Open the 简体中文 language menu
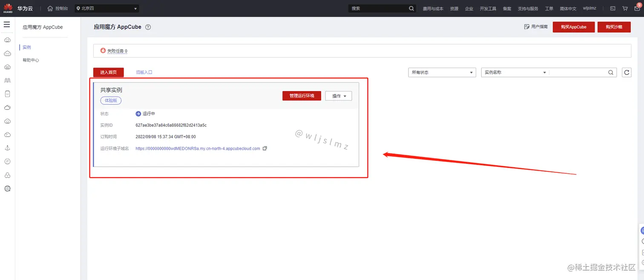 tap(568, 9)
